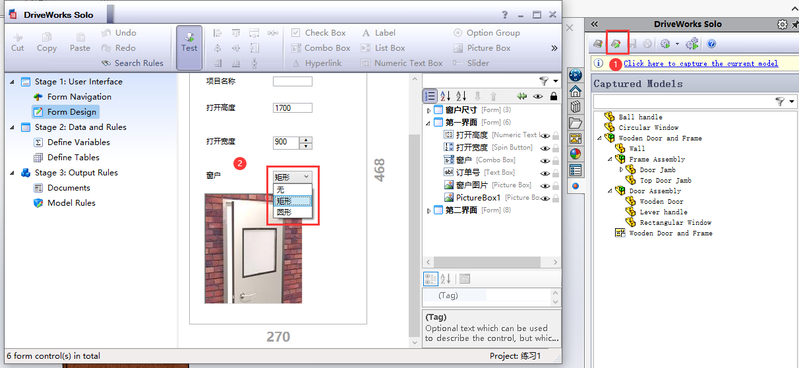
Task: Click the 打开高度 numeric field
Action: click(292, 108)
